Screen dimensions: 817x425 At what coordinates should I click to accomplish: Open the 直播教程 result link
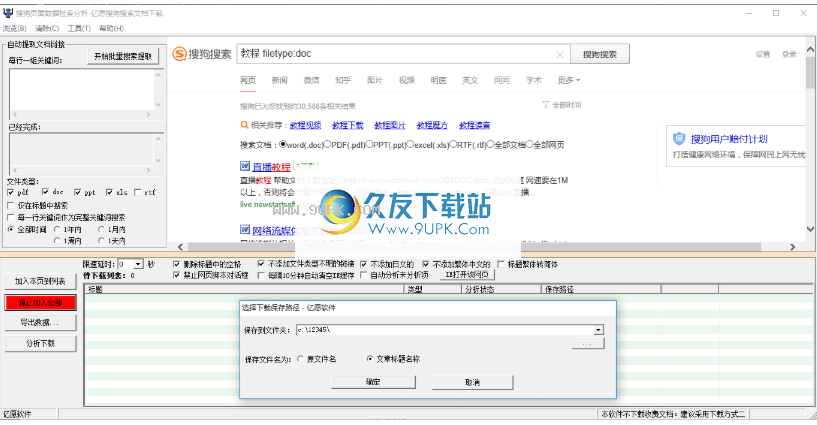271,167
